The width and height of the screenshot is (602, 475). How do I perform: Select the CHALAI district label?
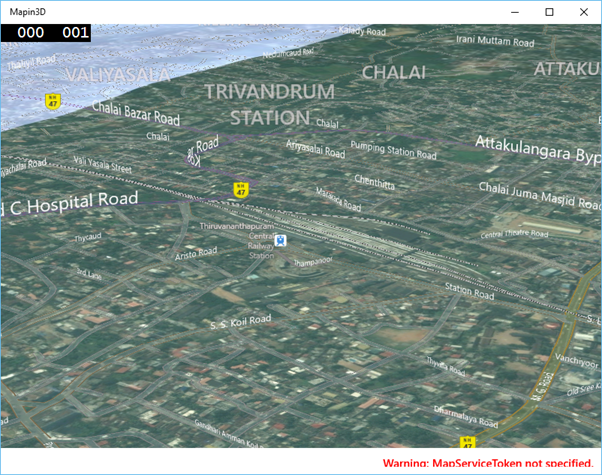(394, 72)
